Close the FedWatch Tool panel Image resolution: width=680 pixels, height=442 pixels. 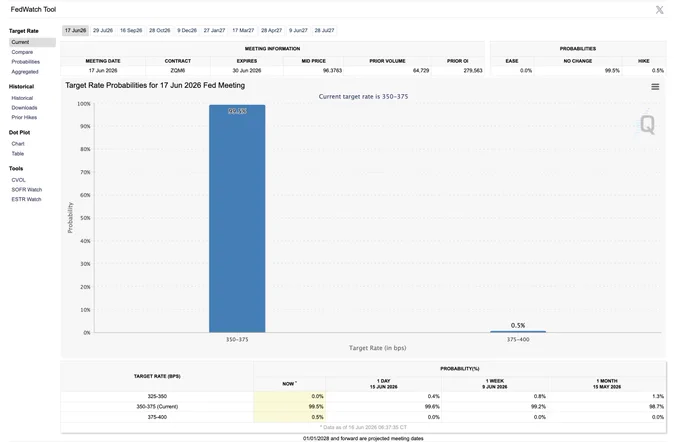(659, 10)
